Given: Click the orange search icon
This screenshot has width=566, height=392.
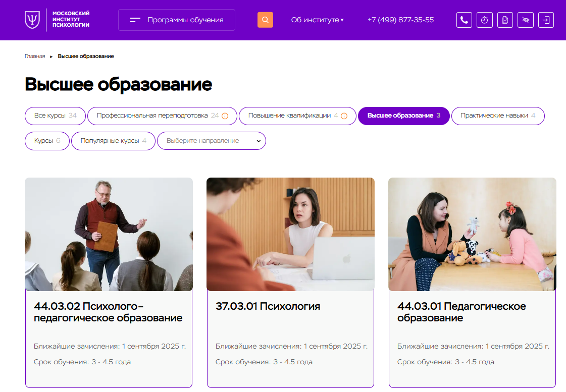Looking at the screenshot, I should point(265,20).
